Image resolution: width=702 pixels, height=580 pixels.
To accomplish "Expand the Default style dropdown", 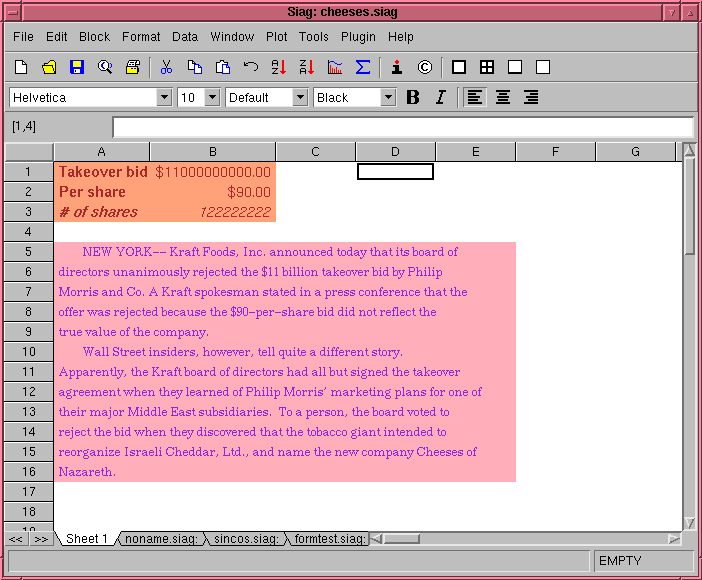I will [300, 97].
